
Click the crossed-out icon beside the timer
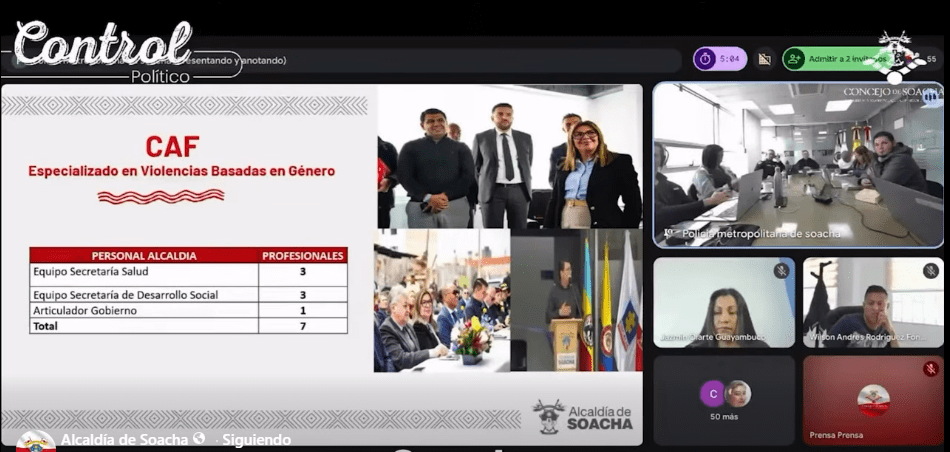click(765, 59)
